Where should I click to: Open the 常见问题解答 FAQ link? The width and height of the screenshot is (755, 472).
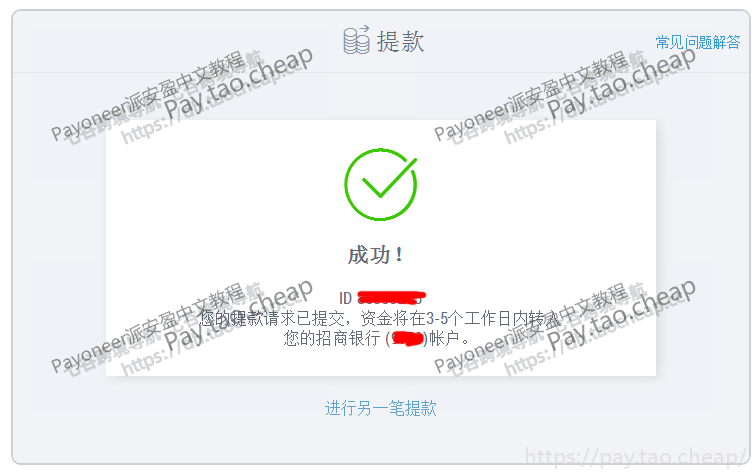click(x=698, y=42)
